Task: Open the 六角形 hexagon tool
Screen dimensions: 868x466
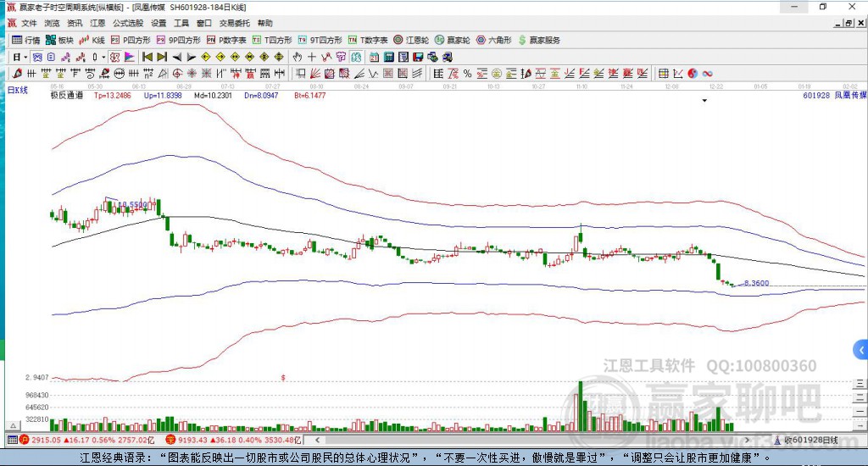Action: pyautogui.click(x=493, y=40)
